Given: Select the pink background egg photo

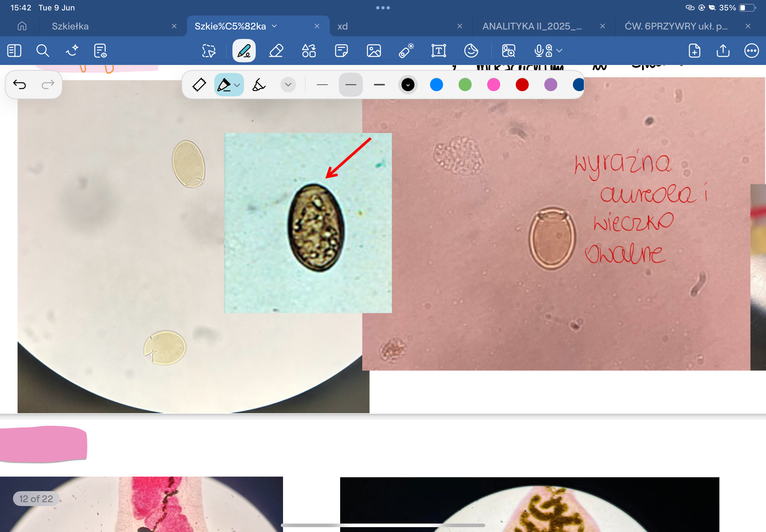Looking at the screenshot, I should (x=563, y=224).
